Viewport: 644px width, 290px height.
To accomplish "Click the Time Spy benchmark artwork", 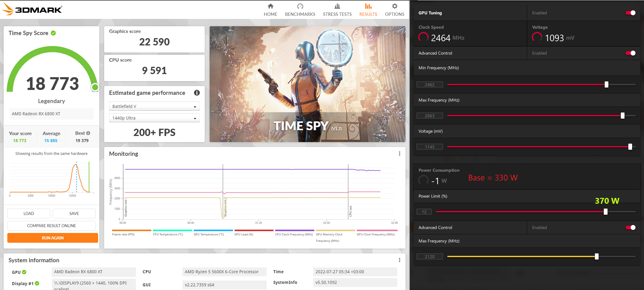I will coord(307,84).
